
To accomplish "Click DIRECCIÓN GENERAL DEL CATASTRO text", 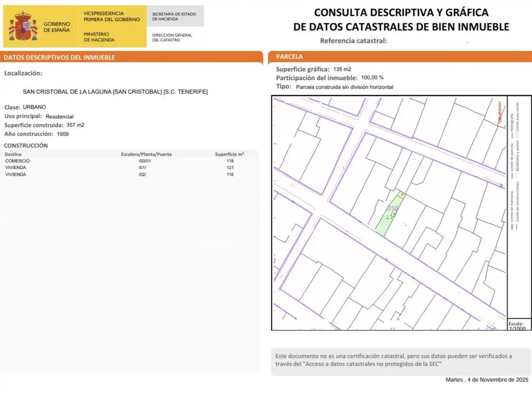I will pyautogui.click(x=172, y=37).
